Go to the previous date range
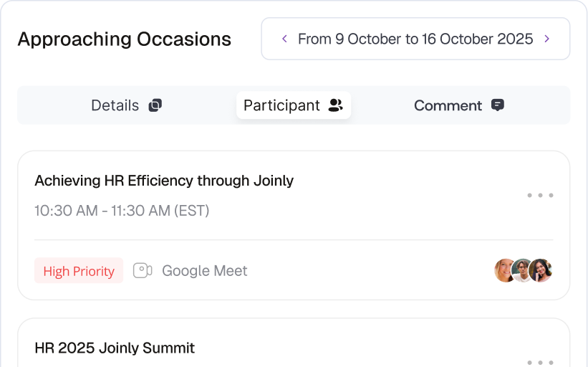The width and height of the screenshot is (588, 367). tap(285, 39)
